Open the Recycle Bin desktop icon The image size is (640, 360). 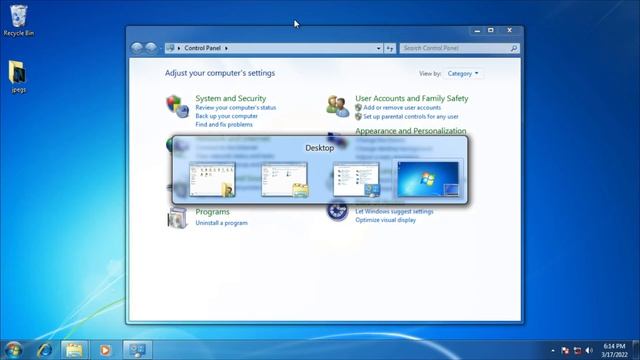point(18,20)
